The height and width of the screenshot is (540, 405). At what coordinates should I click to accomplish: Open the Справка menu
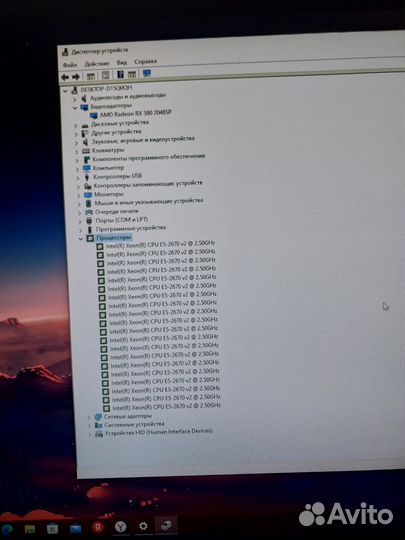pos(146,62)
